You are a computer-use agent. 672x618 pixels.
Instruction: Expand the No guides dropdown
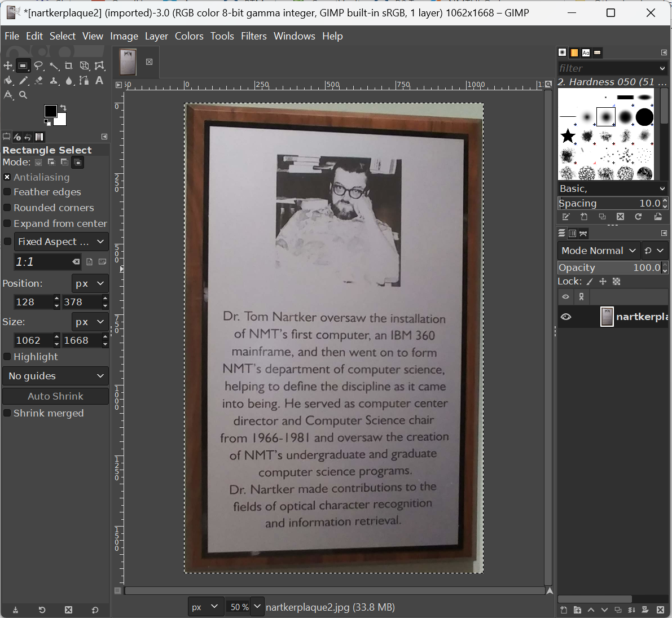55,376
